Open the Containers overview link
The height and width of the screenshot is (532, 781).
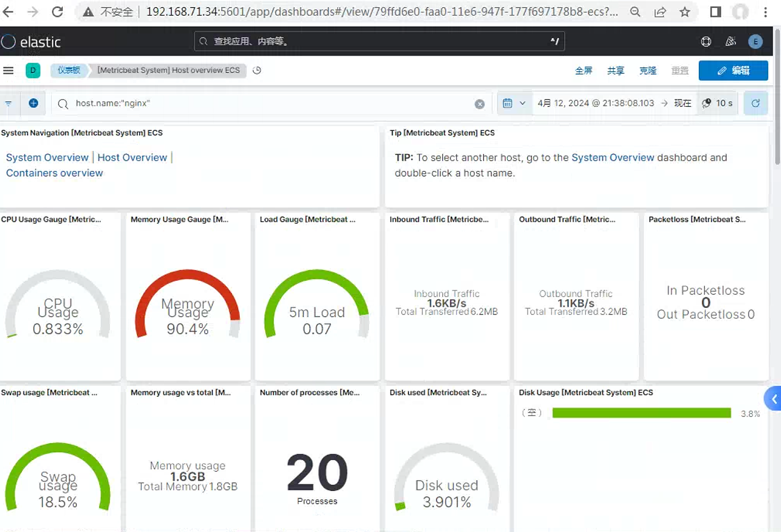click(x=54, y=173)
